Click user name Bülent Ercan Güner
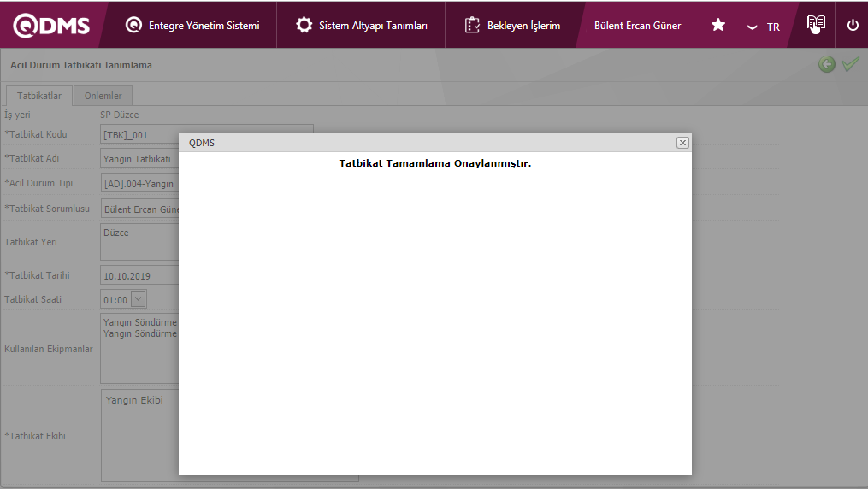This screenshot has width=868, height=489. tap(637, 26)
